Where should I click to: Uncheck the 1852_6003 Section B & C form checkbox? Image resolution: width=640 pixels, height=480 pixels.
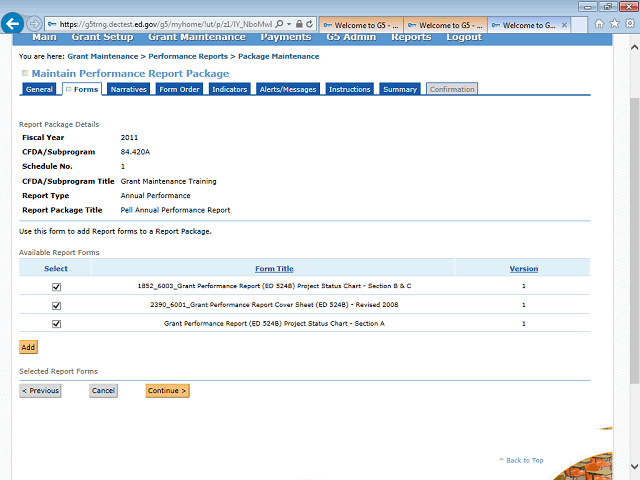[56, 287]
